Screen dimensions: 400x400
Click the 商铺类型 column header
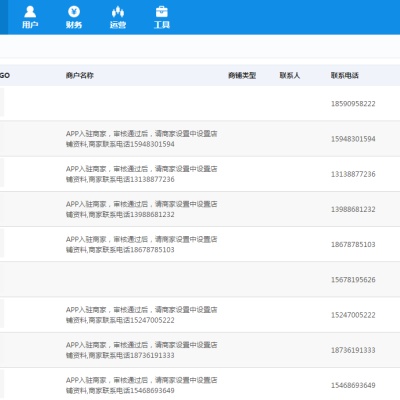pyautogui.click(x=242, y=75)
